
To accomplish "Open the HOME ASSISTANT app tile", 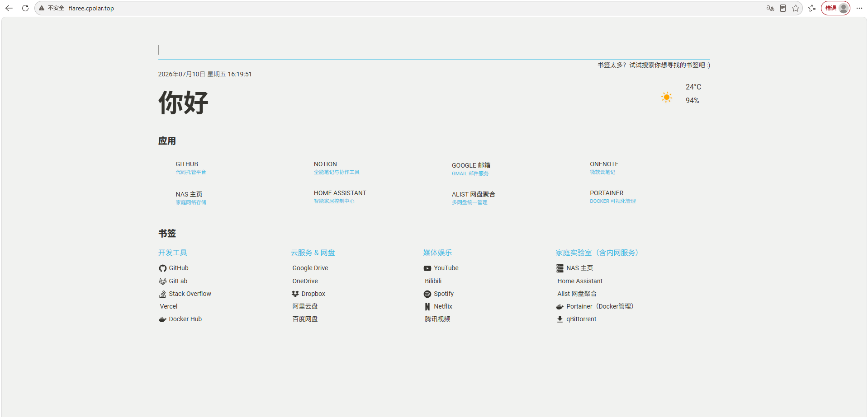I will click(340, 197).
